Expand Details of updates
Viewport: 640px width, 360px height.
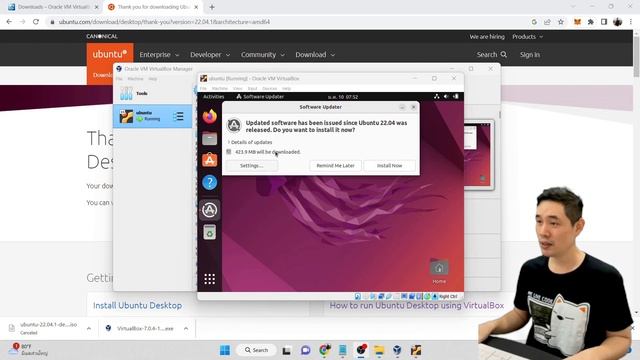click(250, 142)
